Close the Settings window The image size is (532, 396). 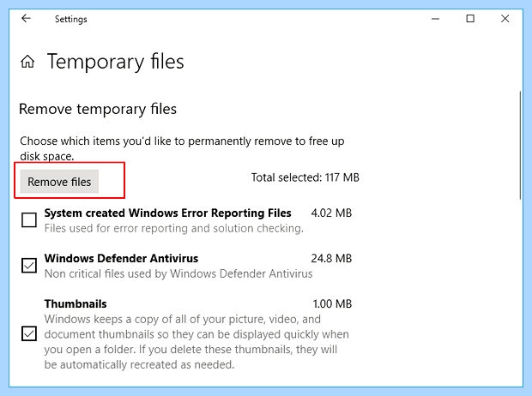[505, 19]
